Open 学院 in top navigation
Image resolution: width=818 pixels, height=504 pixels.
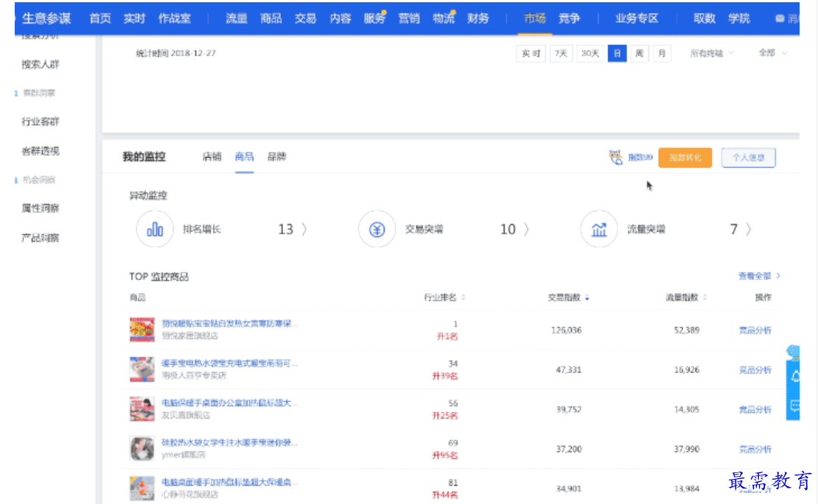[738, 18]
